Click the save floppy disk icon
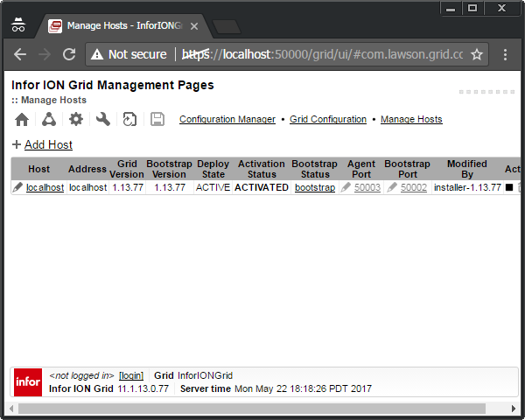 point(157,120)
